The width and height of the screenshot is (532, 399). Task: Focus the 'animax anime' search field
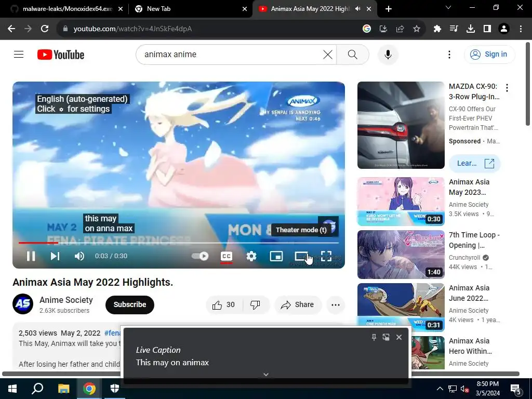click(231, 54)
